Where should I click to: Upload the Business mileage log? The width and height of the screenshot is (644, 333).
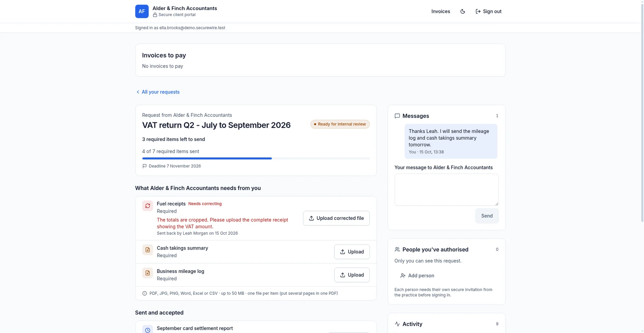point(352,275)
